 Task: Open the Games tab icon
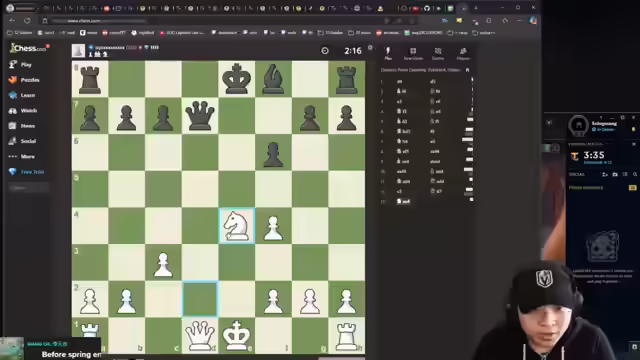(x=438, y=53)
